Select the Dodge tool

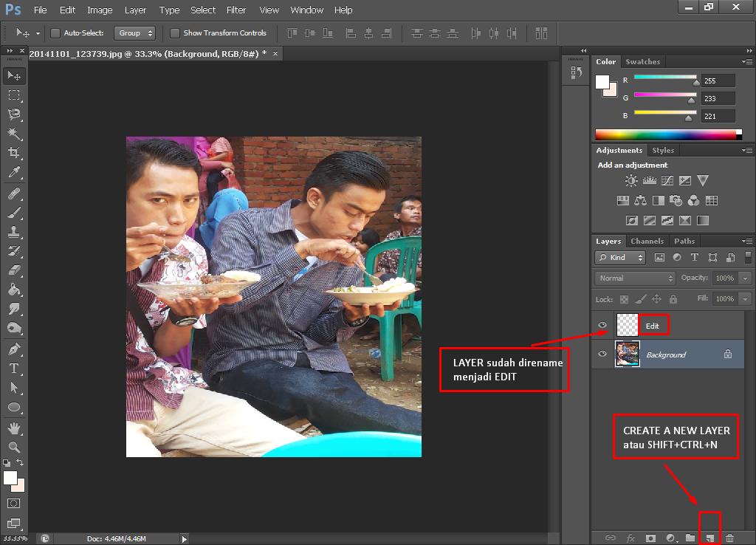coord(14,329)
